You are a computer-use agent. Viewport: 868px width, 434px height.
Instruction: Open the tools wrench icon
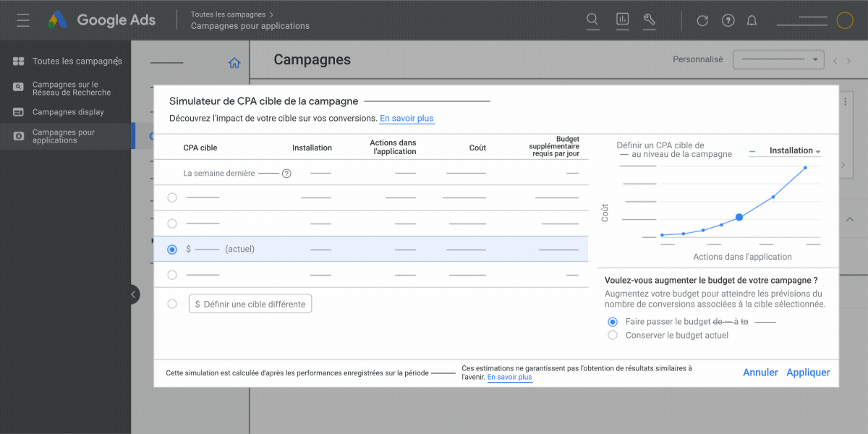tap(649, 20)
